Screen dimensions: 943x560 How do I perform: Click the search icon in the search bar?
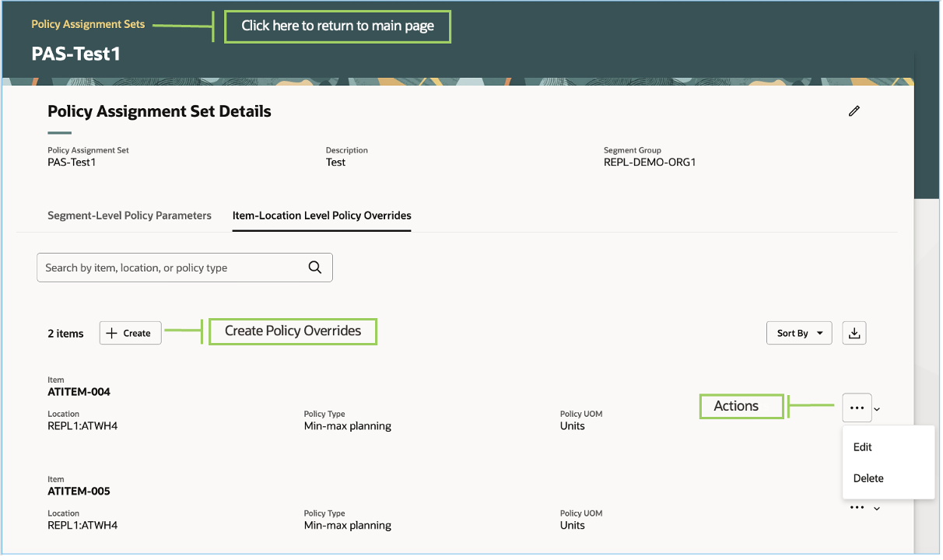click(314, 267)
